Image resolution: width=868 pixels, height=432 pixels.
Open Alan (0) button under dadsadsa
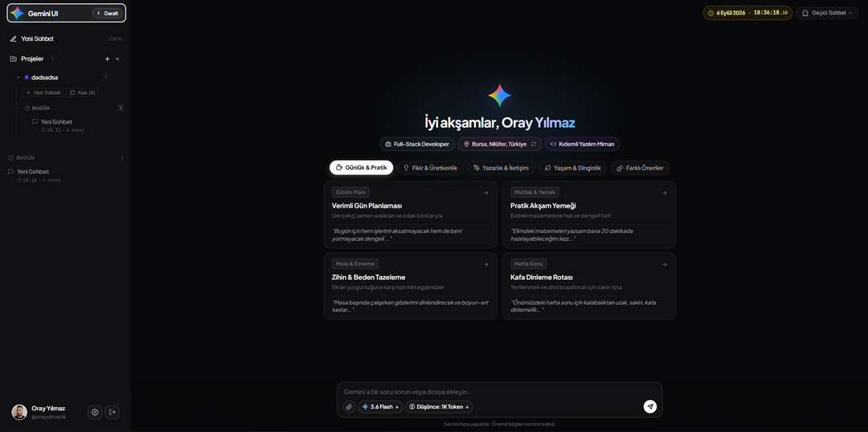click(82, 93)
